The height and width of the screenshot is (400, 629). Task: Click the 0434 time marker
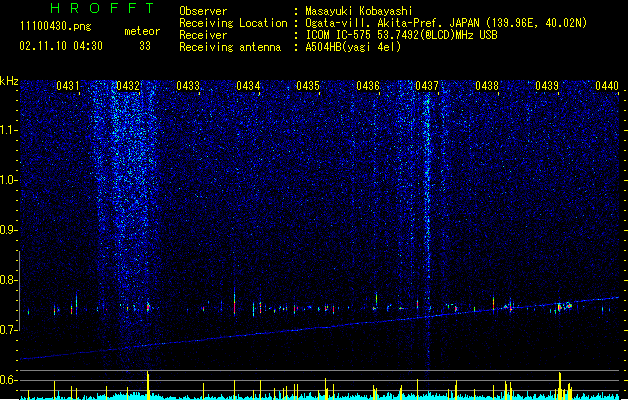point(248,86)
